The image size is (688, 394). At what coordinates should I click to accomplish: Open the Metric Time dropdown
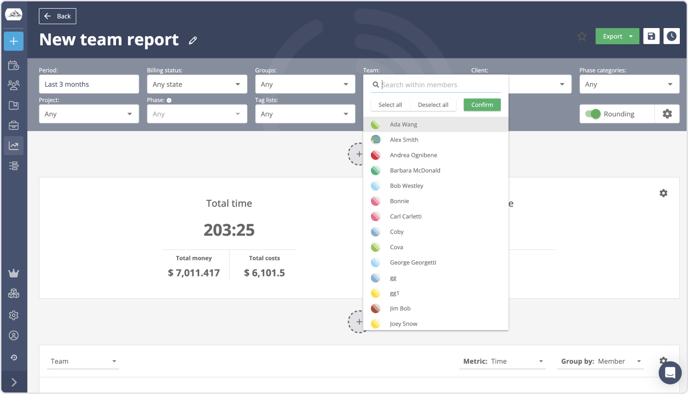(x=502, y=362)
